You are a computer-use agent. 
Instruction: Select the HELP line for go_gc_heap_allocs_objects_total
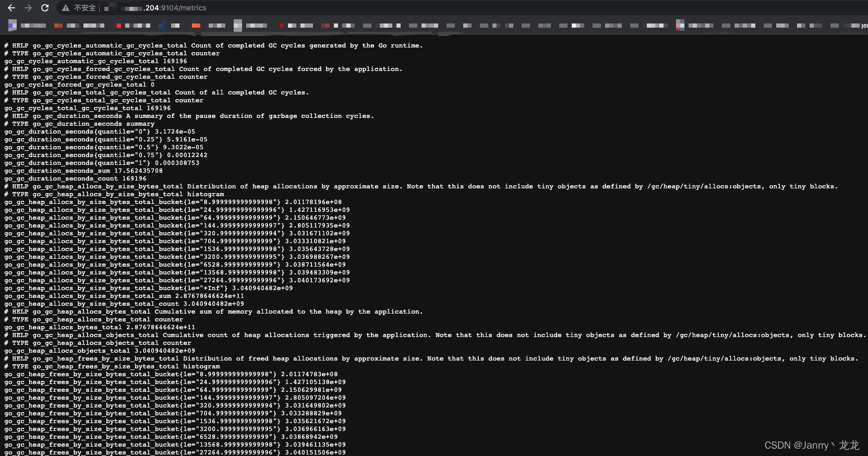coord(435,335)
